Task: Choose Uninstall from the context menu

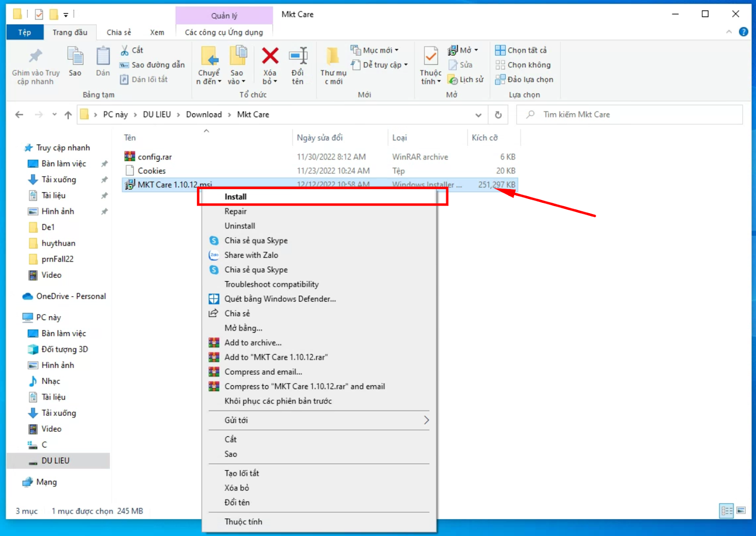Action: [x=319, y=226]
